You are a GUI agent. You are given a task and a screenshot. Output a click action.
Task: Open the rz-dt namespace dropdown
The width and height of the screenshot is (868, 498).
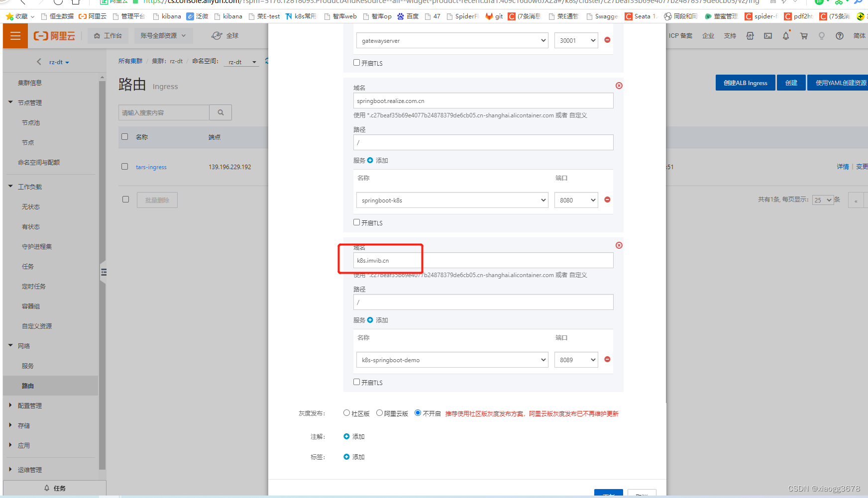(x=241, y=61)
